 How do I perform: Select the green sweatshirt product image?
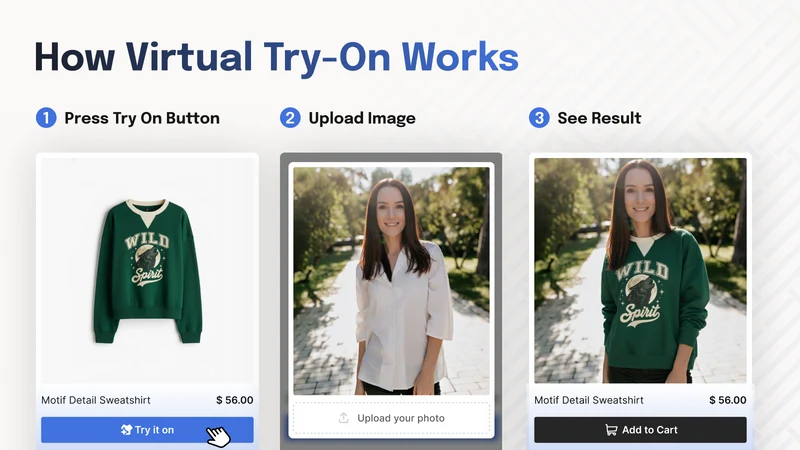coord(147,270)
